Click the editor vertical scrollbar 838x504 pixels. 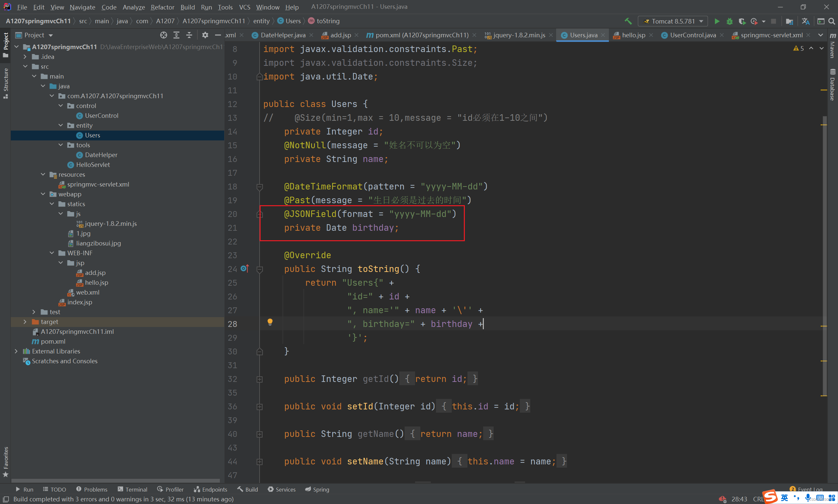click(x=824, y=256)
